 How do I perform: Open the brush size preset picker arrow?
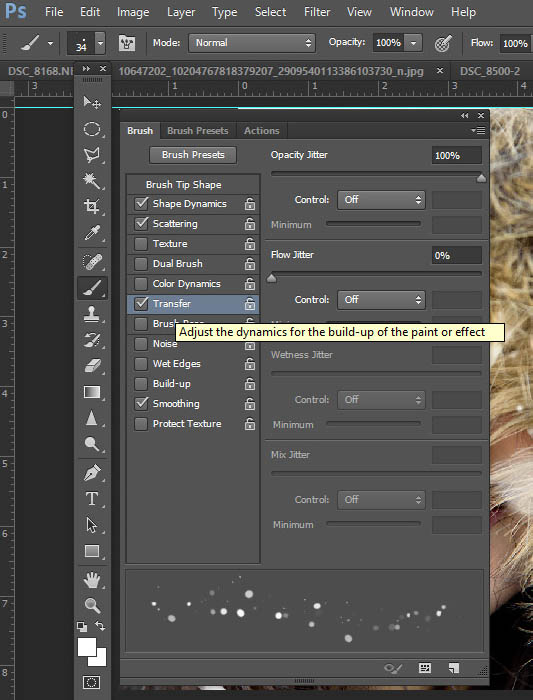[x=100, y=43]
